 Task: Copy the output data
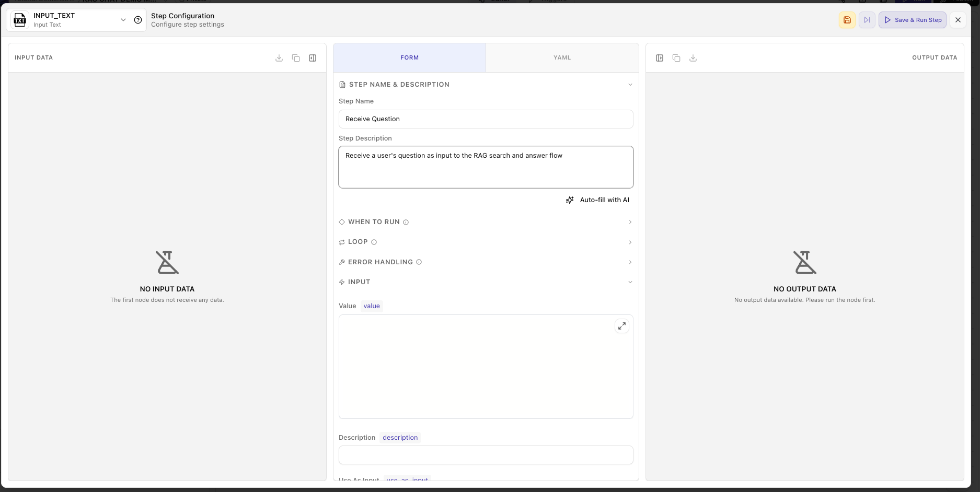(676, 58)
